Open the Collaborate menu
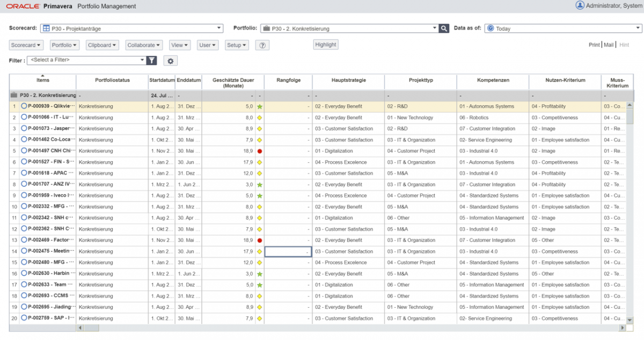This screenshot has height=340, width=644. [144, 45]
